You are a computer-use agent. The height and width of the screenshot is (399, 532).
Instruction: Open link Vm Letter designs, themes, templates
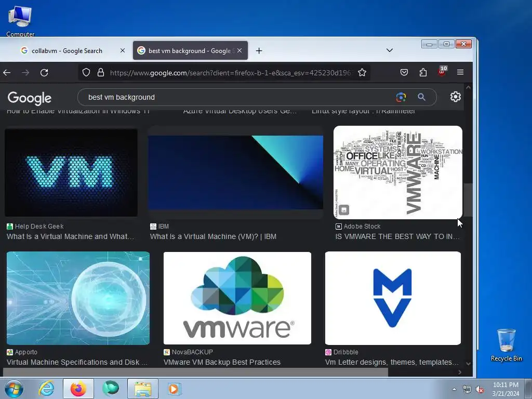click(x=392, y=362)
